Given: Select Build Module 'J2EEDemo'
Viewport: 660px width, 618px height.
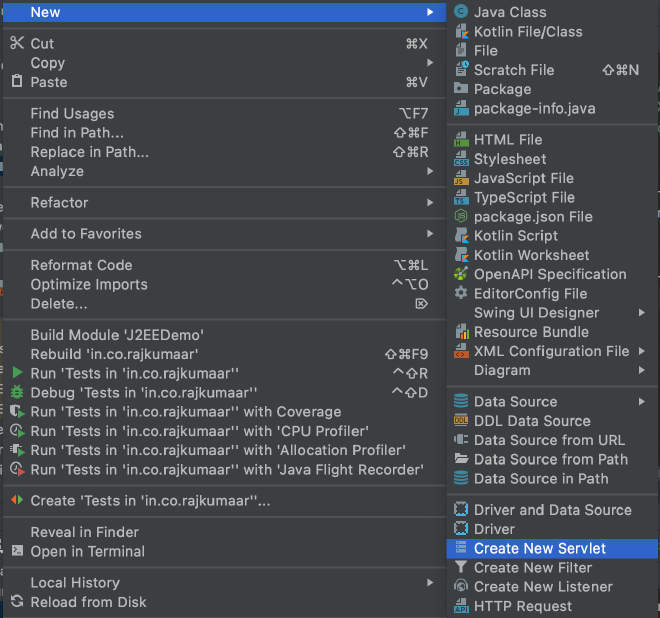Looking at the screenshot, I should 224,335.
